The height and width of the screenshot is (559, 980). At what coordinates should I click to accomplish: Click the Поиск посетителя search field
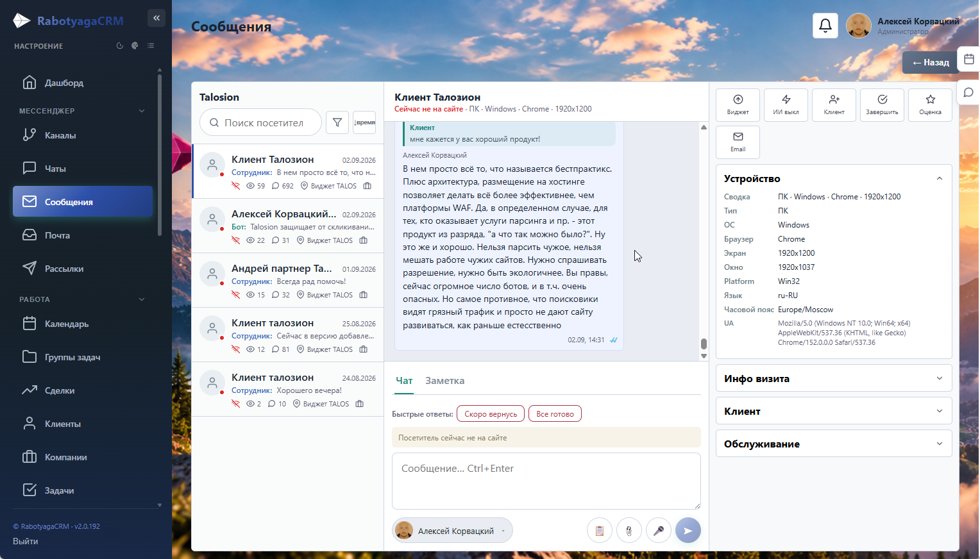[260, 122]
